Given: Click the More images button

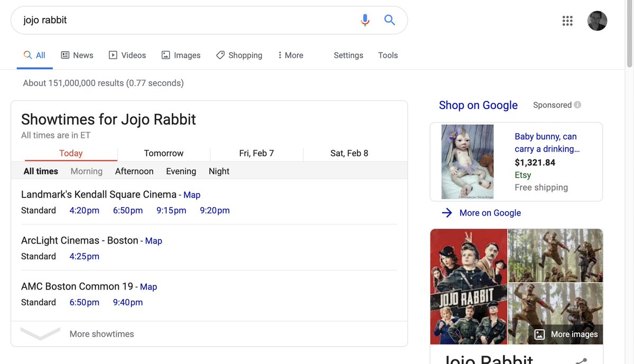Looking at the screenshot, I should tap(566, 334).
